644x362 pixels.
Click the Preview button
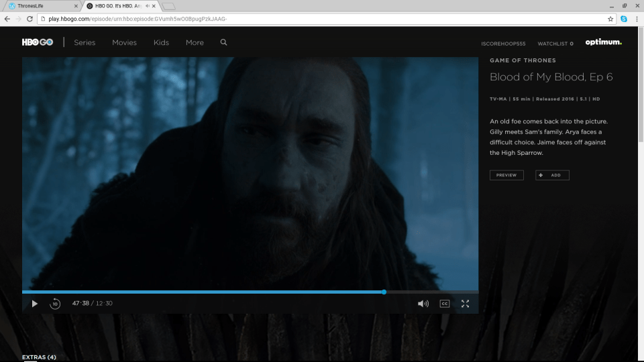click(x=506, y=175)
